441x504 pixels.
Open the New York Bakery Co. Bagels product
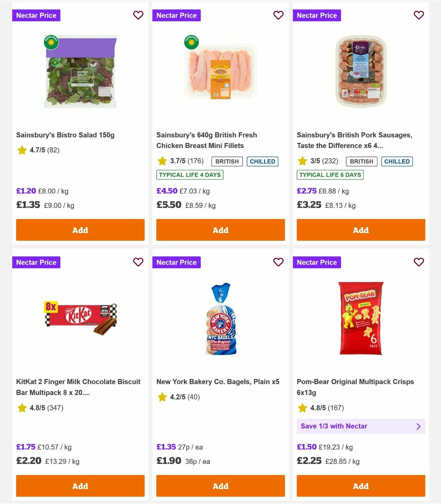pos(218,382)
